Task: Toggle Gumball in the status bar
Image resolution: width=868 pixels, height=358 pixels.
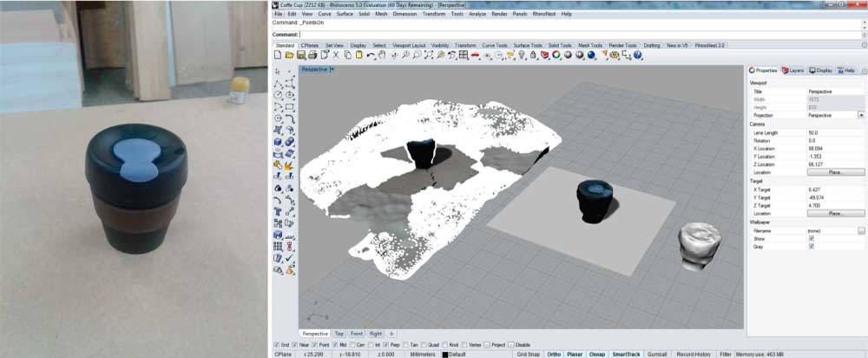Action: (656, 355)
